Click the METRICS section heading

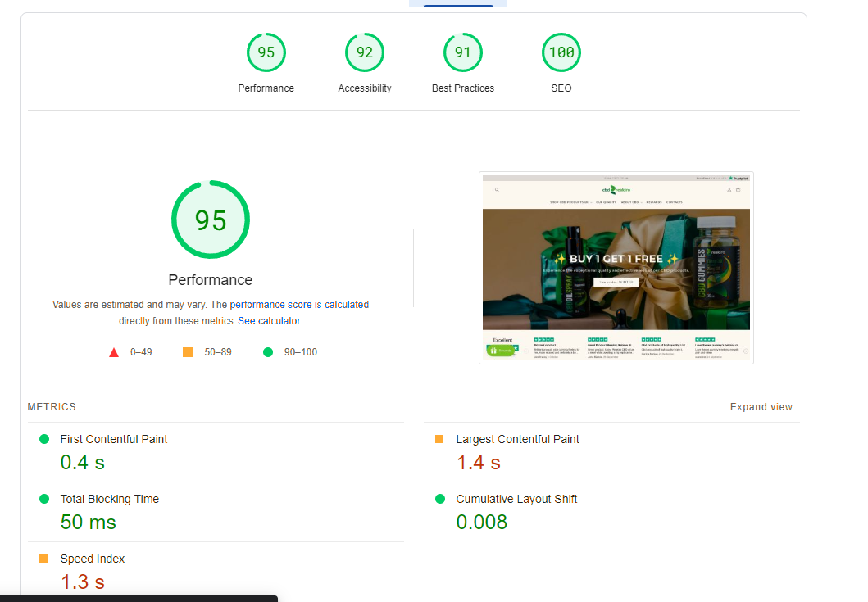(52, 407)
